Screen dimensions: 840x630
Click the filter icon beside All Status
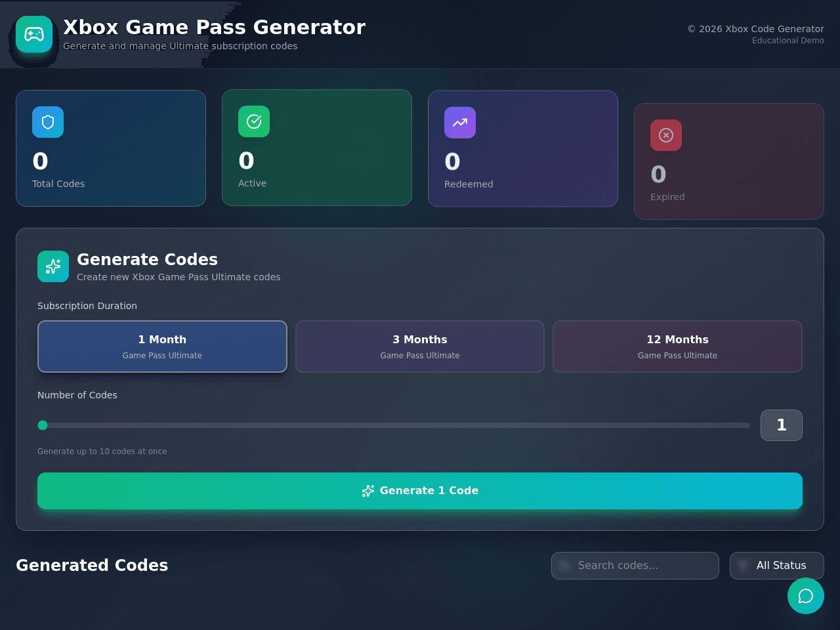click(x=743, y=565)
